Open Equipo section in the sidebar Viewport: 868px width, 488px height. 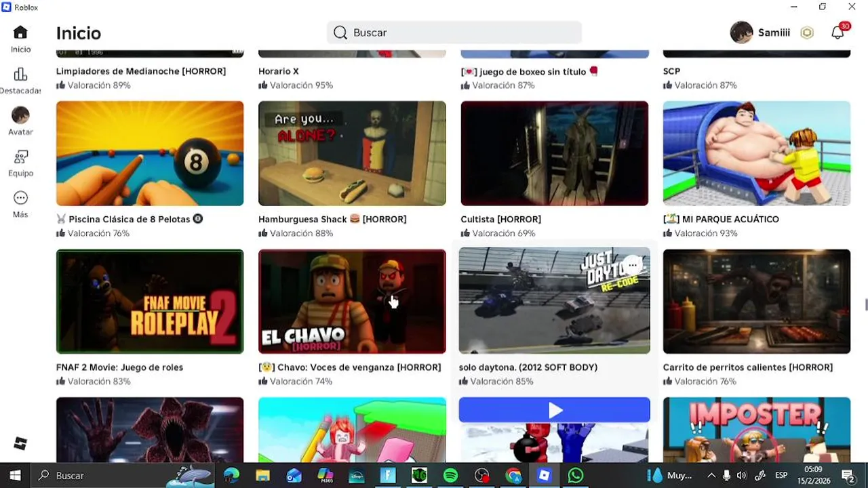(x=20, y=163)
